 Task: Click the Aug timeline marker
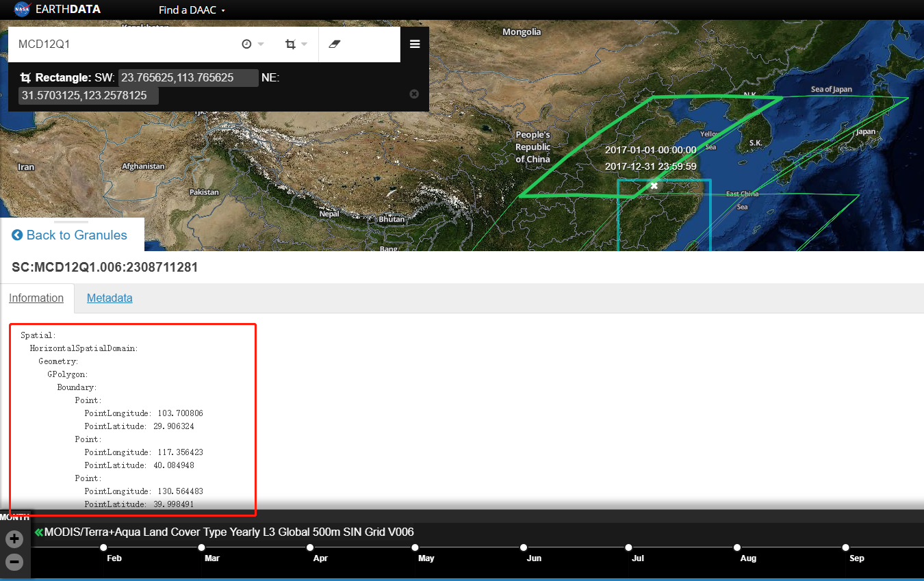pyautogui.click(x=737, y=547)
